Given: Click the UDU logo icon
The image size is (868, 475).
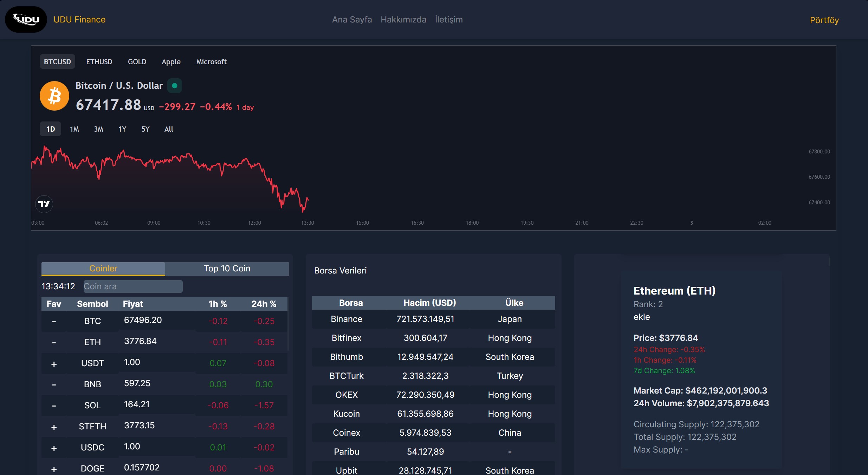Looking at the screenshot, I should point(26,20).
